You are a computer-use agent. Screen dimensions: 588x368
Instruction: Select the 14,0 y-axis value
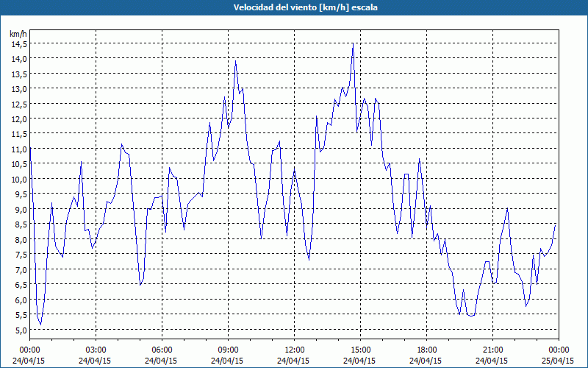tap(19, 59)
